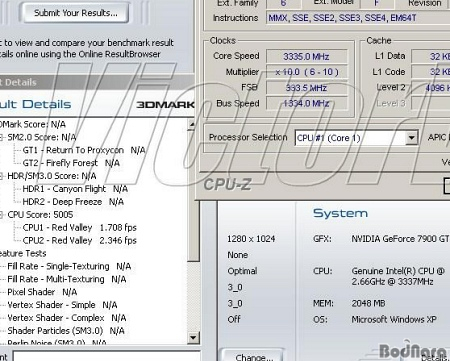Select the Pixel Shader N/A row

coord(42,292)
